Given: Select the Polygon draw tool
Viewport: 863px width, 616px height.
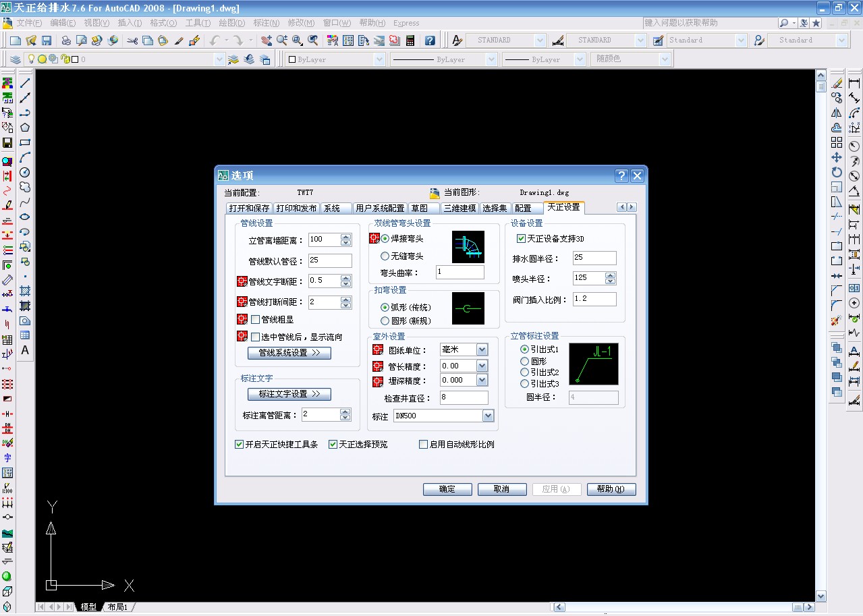Looking at the screenshot, I should click(x=25, y=128).
